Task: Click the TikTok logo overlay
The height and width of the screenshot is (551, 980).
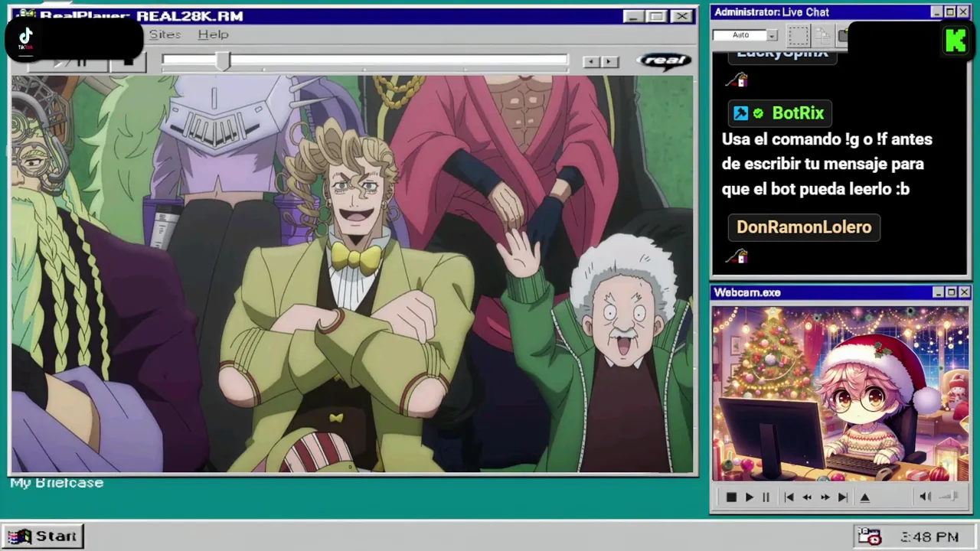Action: pos(25,38)
